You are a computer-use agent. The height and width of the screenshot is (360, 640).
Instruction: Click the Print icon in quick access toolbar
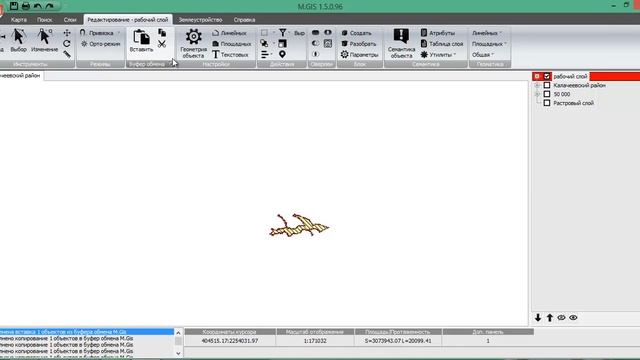point(26,6)
